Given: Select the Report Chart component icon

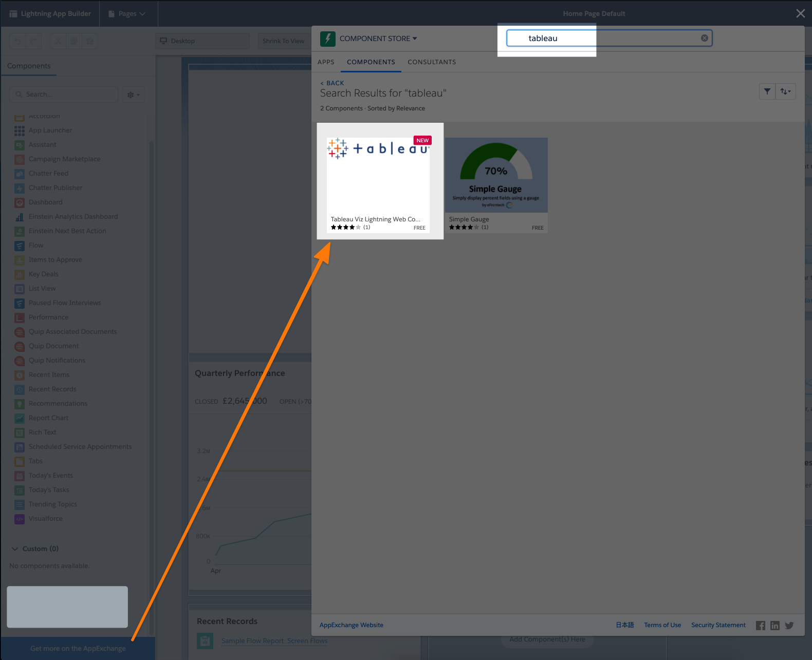Looking at the screenshot, I should [x=20, y=418].
